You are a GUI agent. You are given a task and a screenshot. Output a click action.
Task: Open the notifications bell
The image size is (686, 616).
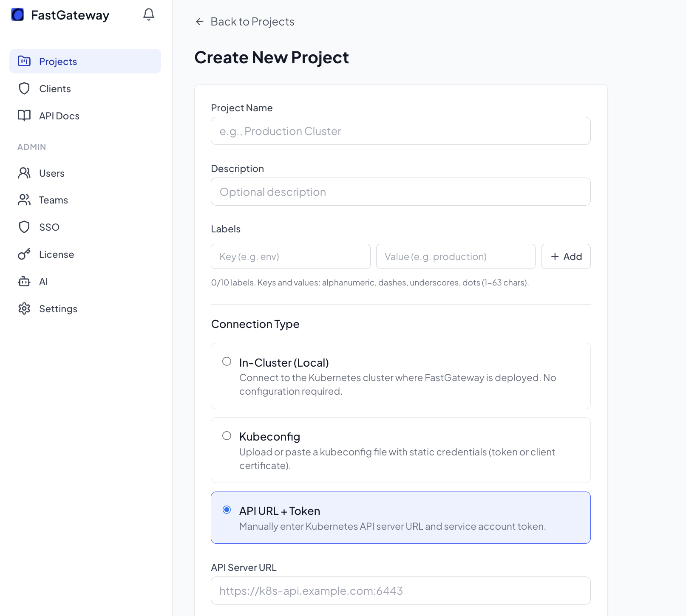click(x=149, y=15)
